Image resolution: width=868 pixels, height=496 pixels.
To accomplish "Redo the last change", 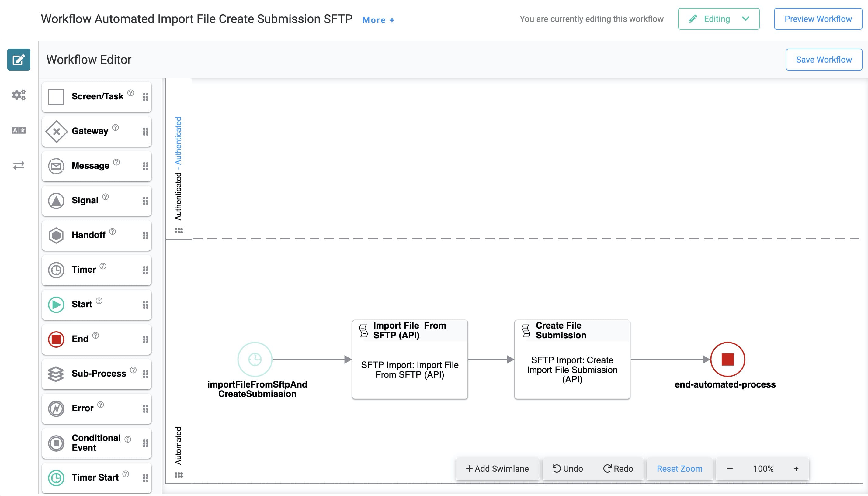I will pyautogui.click(x=618, y=469).
